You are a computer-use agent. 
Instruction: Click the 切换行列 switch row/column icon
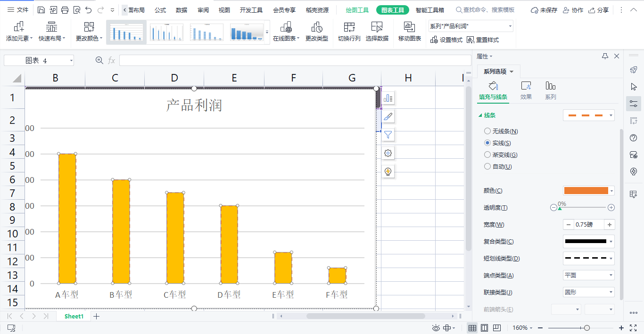pos(349,27)
